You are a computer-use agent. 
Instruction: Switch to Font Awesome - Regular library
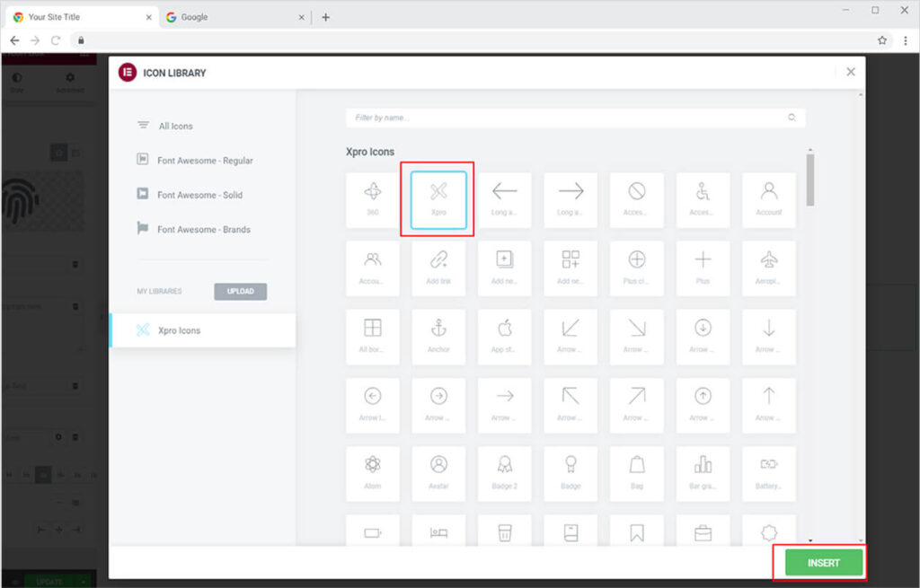(204, 161)
